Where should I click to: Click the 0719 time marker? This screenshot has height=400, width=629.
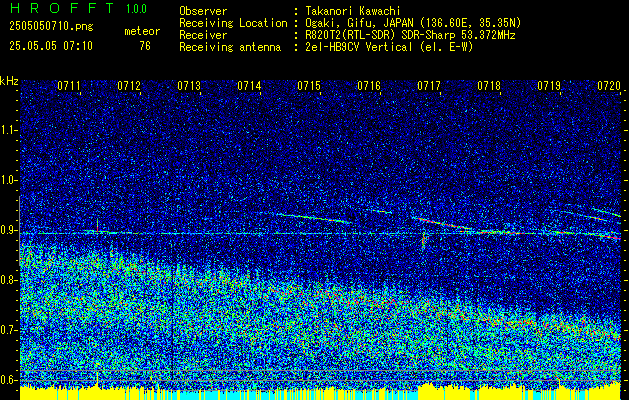549,85
